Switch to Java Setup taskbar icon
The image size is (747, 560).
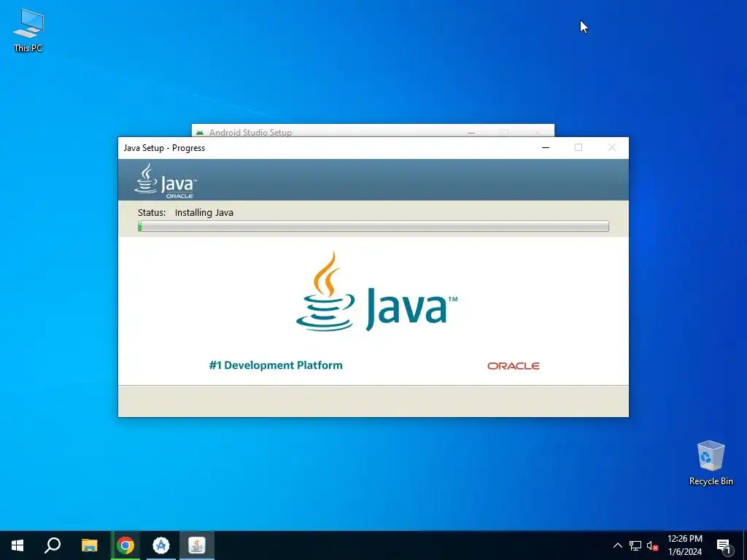pyautogui.click(x=197, y=545)
